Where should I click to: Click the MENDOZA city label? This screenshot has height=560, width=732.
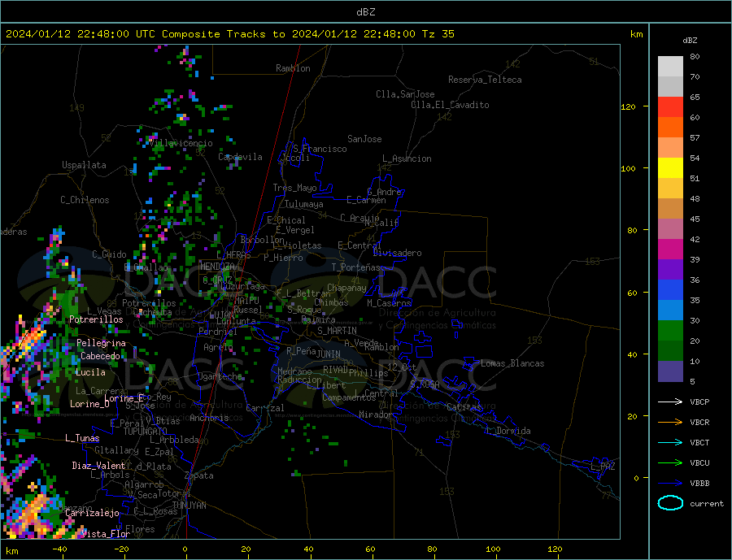pyautogui.click(x=217, y=266)
